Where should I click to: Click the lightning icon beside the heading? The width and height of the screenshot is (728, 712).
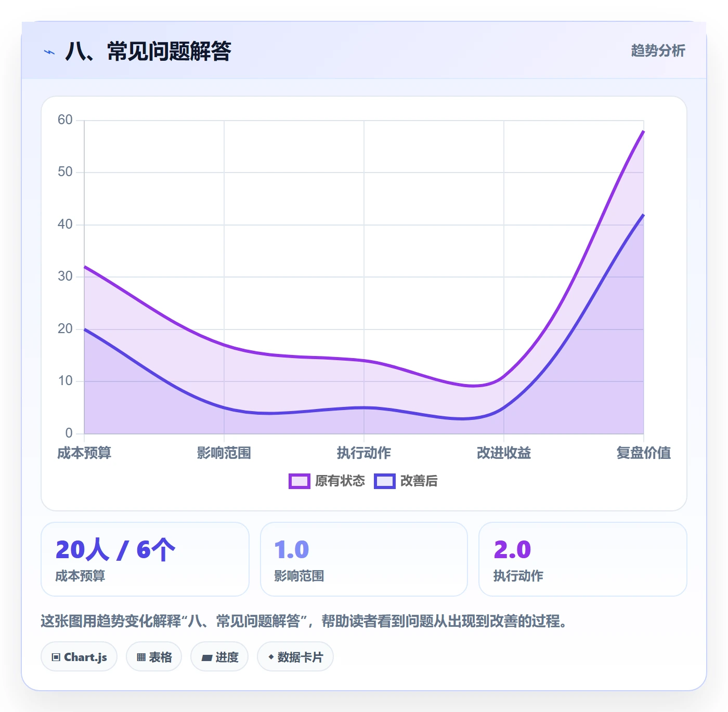point(49,52)
